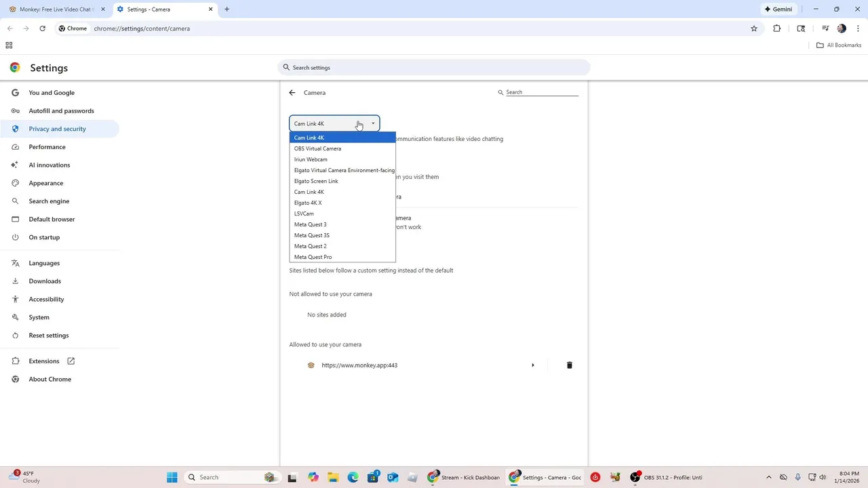Open File Explorer from taskbar
This screenshot has width=868, height=488.
[332, 477]
